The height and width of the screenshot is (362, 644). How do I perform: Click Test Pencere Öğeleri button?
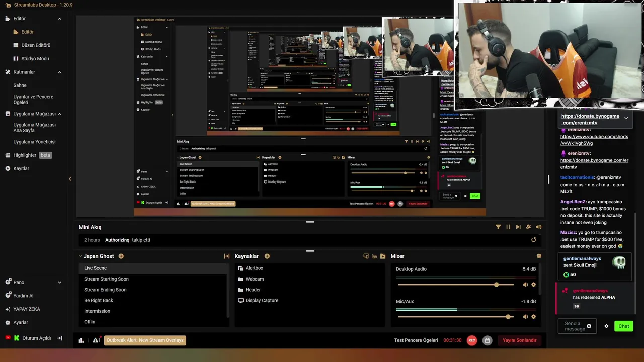click(416, 340)
